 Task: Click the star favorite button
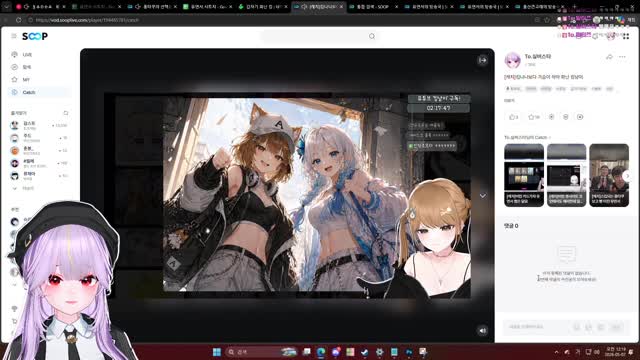533,117
